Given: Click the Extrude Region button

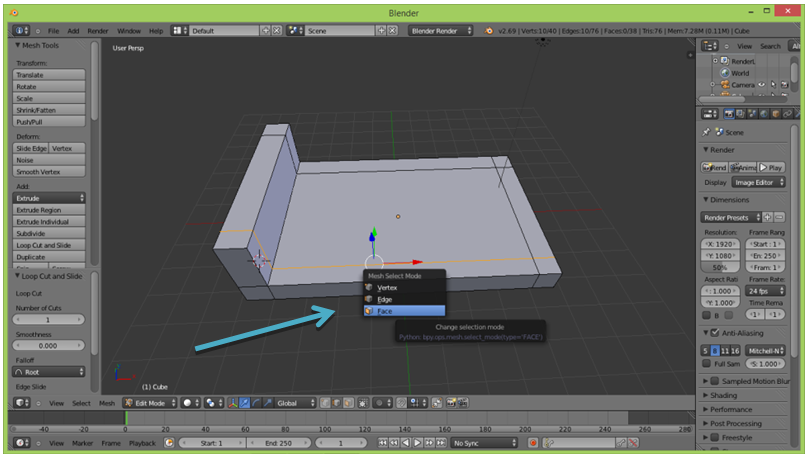Looking at the screenshot, I should (x=49, y=210).
